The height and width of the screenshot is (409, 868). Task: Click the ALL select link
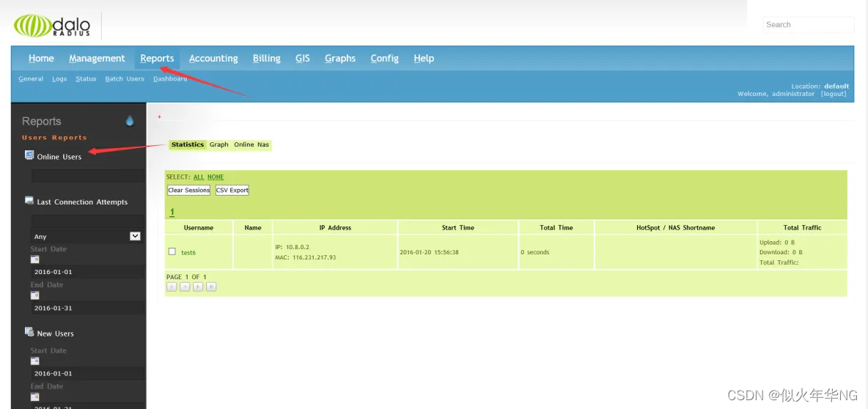click(199, 177)
